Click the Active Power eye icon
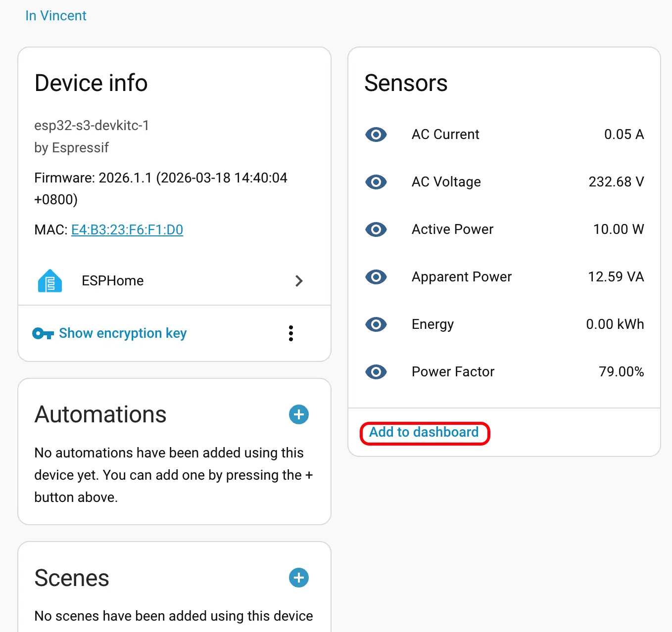This screenshot has height=632, width=672. pyautogui.click(x=376, y=229)
